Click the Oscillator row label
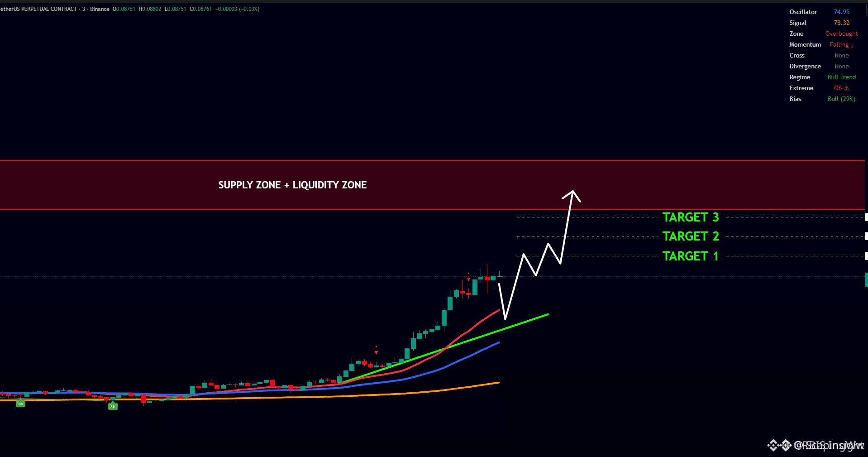This screenshot has height=457, width=868. (x=803, y=12)
